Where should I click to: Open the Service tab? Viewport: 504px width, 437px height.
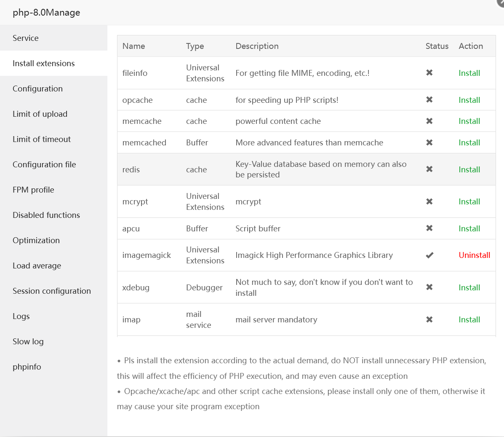coord(26,38)
